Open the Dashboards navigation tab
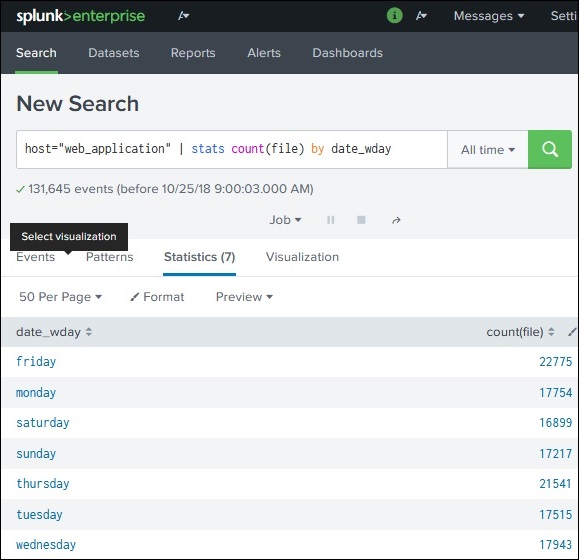This screenshot has height=560, width=579. tap(347, 53)
